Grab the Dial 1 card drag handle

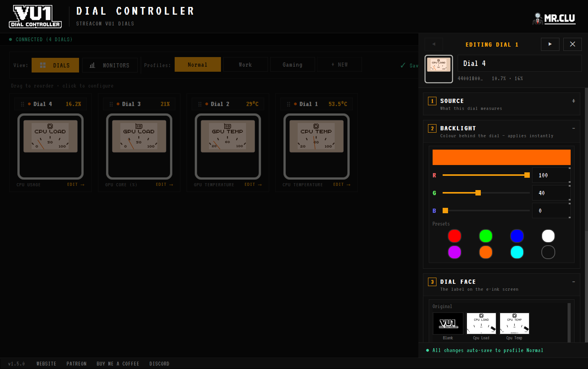288,104
